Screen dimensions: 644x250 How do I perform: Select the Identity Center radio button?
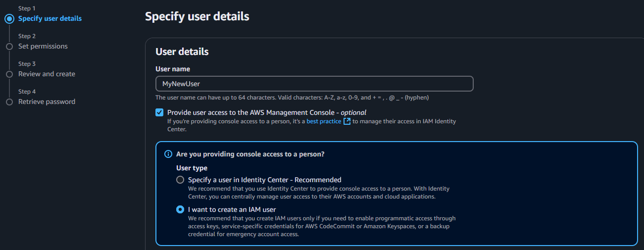180,180
